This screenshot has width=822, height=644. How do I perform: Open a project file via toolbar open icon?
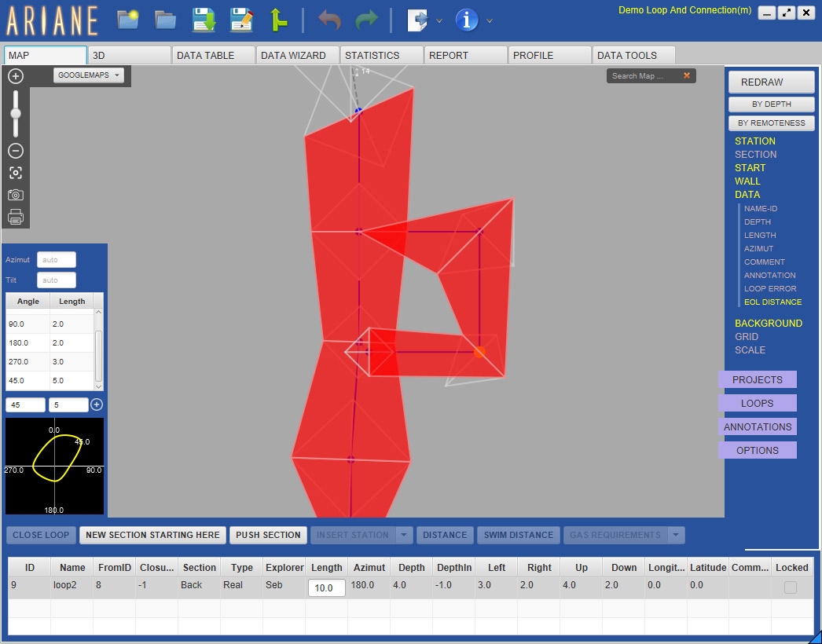pos(165,20)
